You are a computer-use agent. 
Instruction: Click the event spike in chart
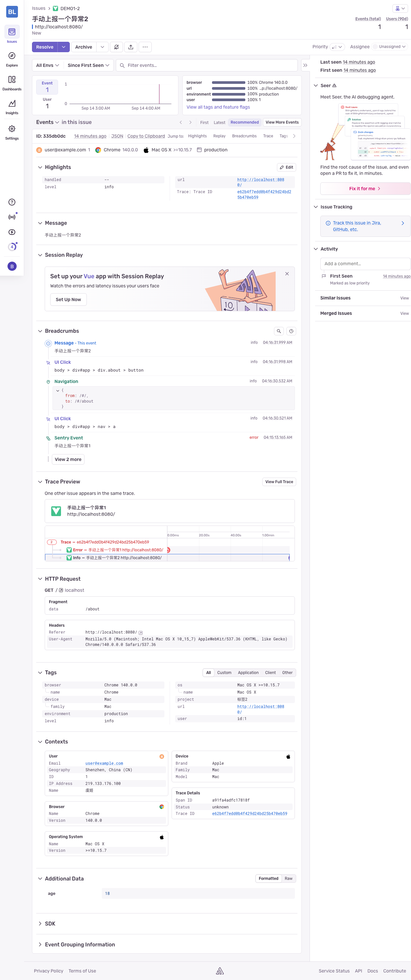click(159, 94)
